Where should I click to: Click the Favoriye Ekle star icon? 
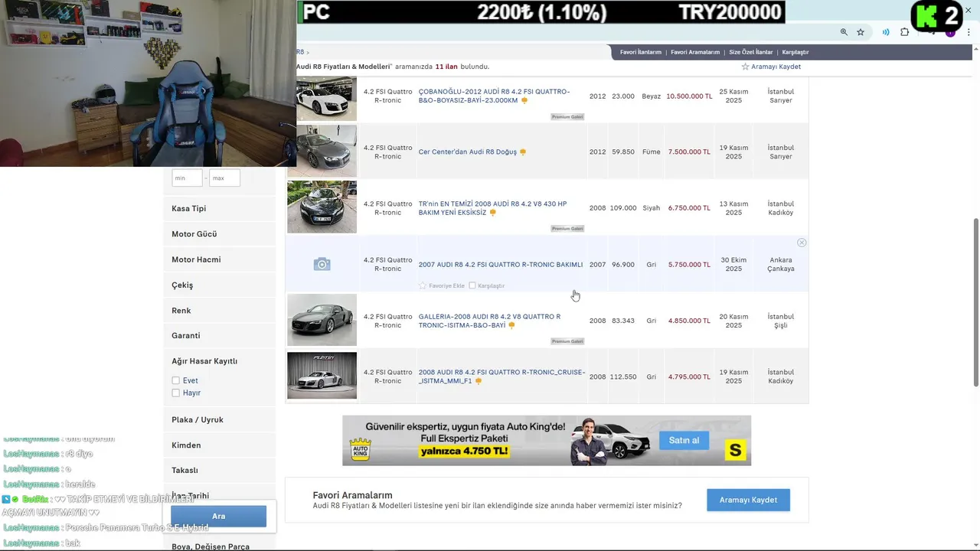click(422, 285)
